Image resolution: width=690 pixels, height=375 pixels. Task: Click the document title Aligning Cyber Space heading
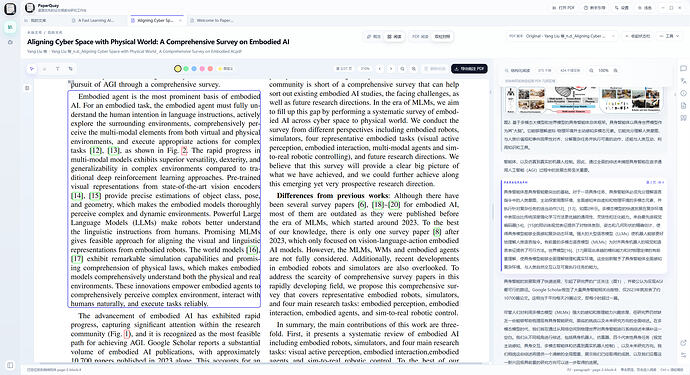(158, 42)
